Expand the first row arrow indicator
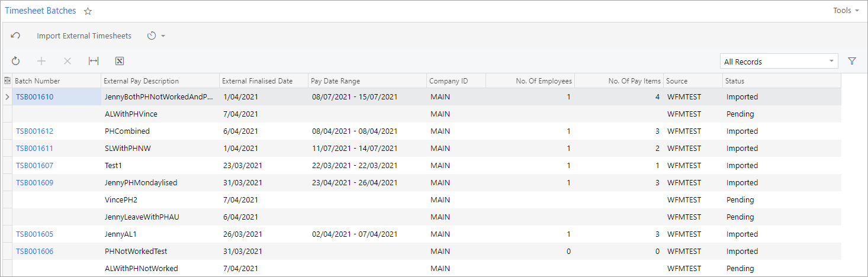 (x=7, y=97)
